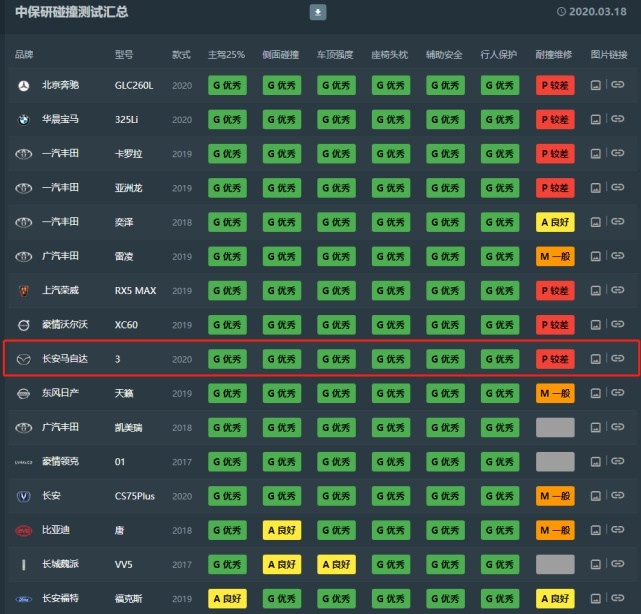Open image icon for 奕泽 row

pyautogui.click(x=596, y=222)
